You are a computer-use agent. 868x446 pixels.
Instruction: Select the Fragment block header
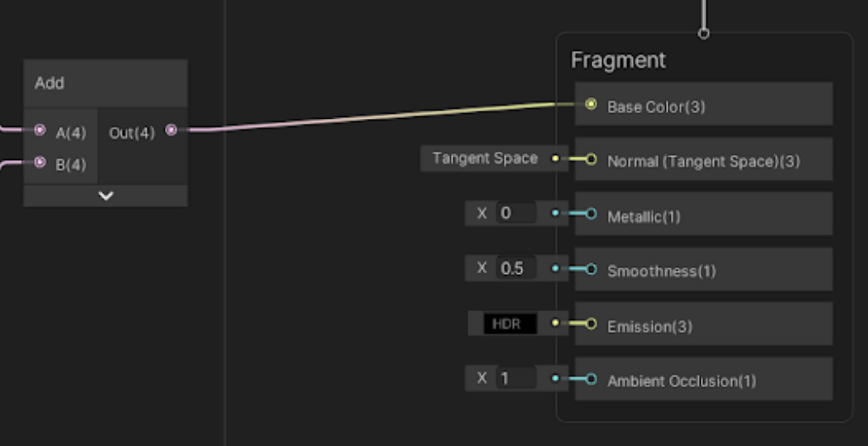pyautogui.click(x=618, y=61)
